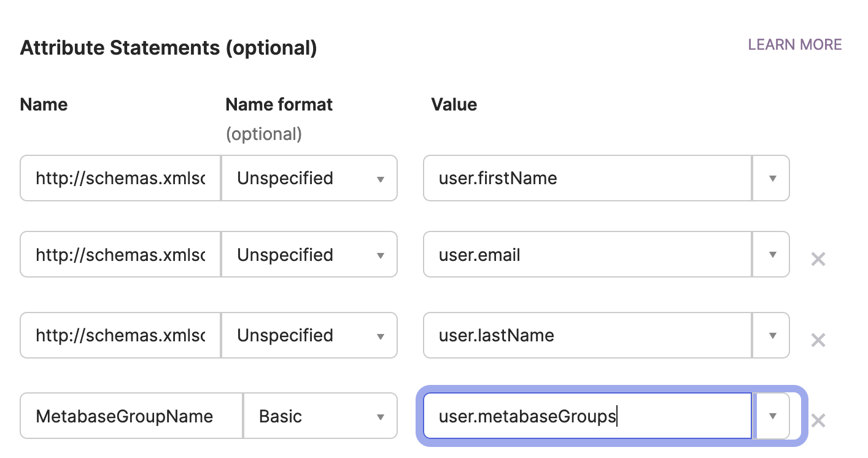Click the name field in user.lastName row

pos(120,336)
